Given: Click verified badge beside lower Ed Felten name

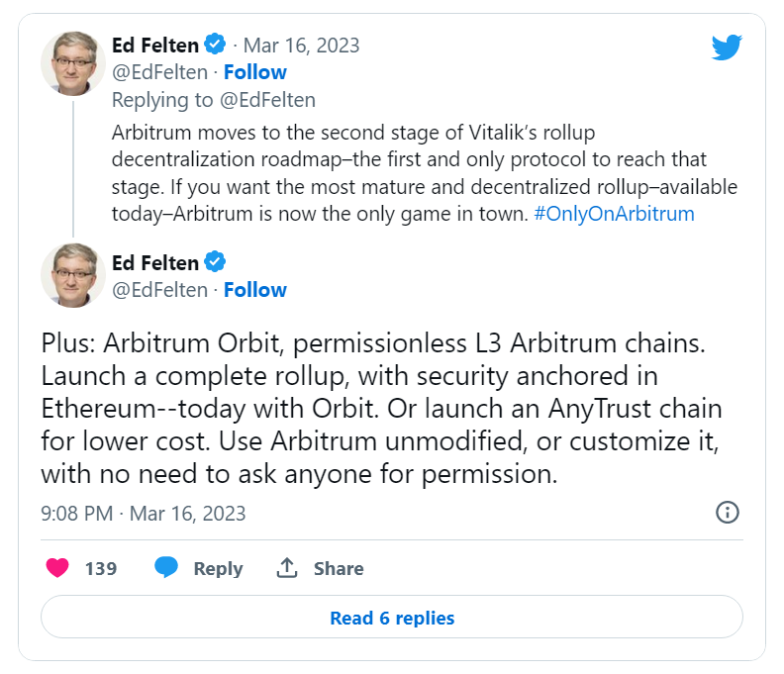Looking at the screenshot, I should 215,262.
